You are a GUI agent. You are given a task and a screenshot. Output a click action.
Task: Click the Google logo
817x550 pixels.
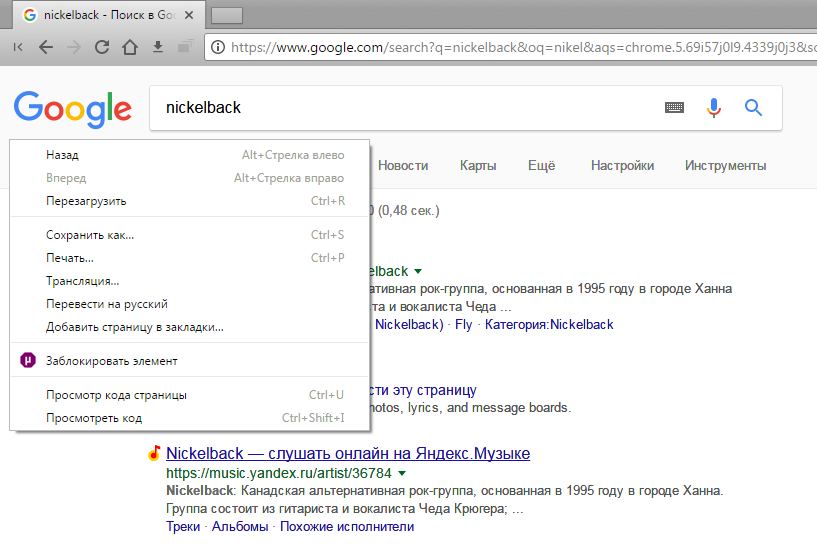72,108
